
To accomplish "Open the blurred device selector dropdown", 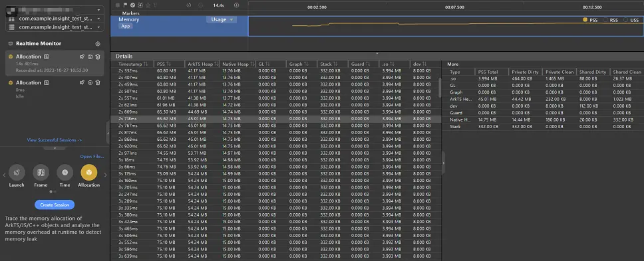I will [x=55, y=10].
